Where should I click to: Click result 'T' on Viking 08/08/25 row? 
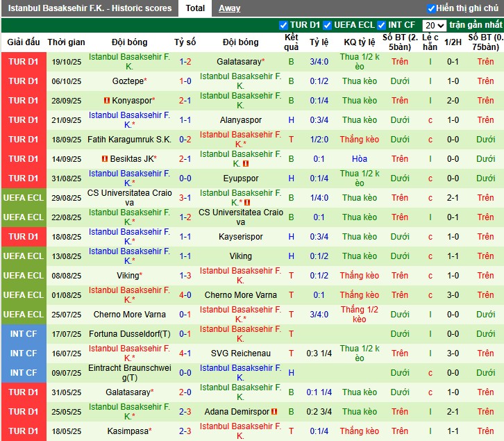[x=291, y=275]
